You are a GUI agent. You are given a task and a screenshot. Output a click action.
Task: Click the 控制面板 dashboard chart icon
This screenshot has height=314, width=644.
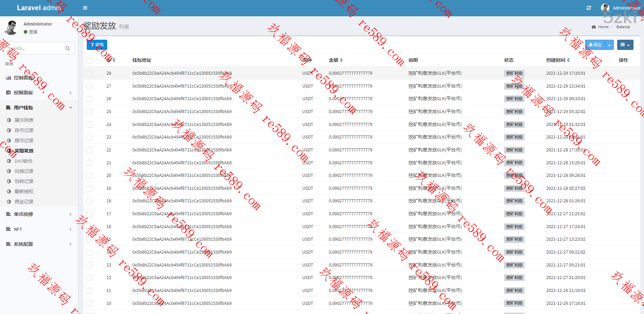(x=8, y=78)
